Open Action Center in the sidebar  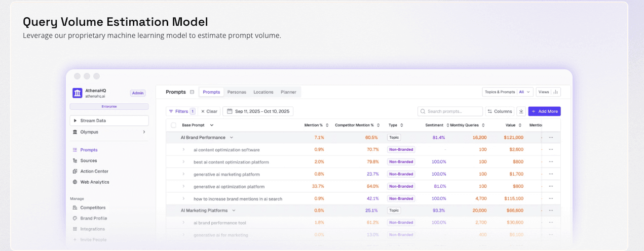click(94, 171)
